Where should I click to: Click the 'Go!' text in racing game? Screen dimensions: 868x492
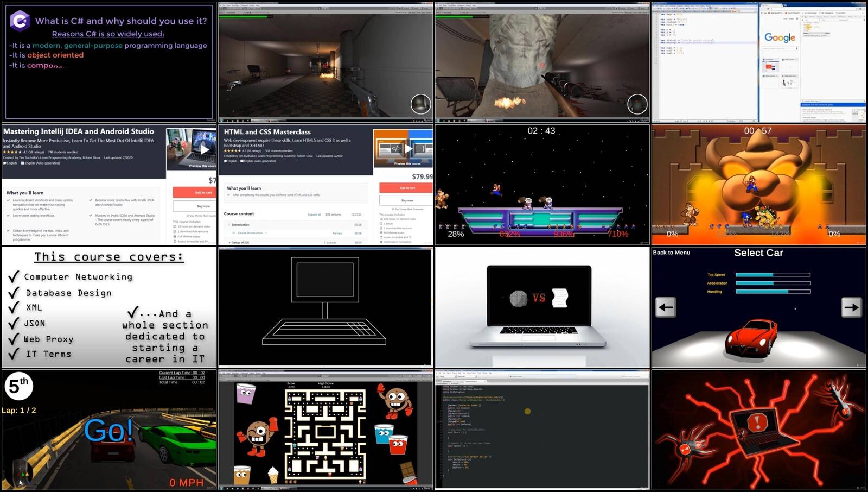pyautogui.click(x=108, y=431)
